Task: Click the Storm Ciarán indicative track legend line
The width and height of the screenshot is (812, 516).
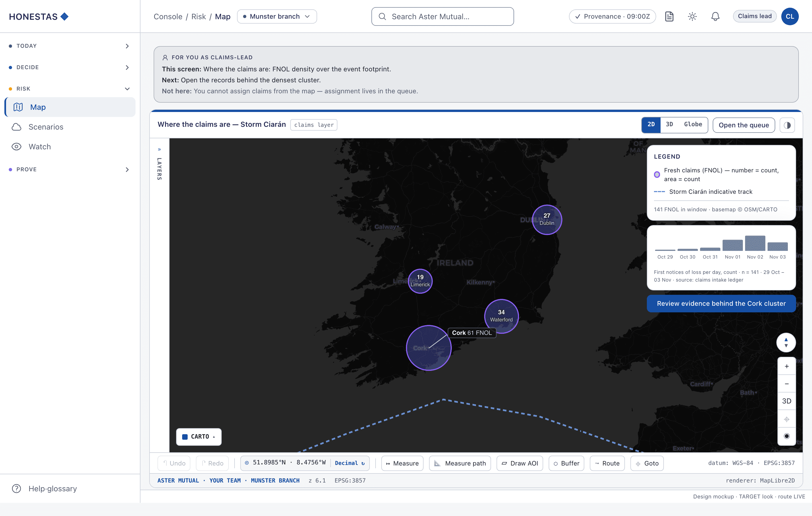Action: click(x=659, y=192)
